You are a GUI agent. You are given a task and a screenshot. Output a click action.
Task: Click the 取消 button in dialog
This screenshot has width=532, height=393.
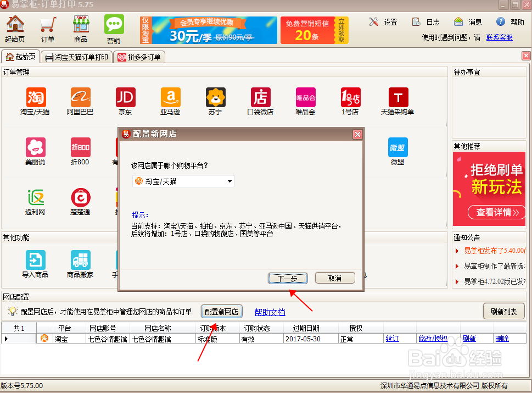click(x=335, y=278)
